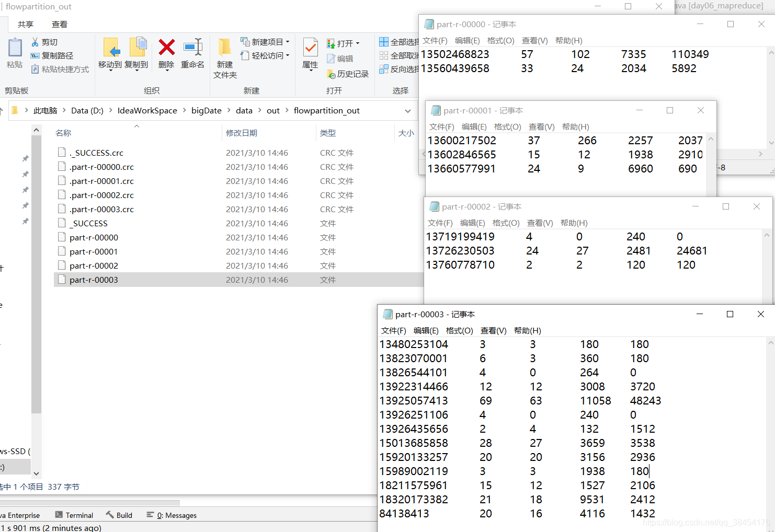Image resolution: width=775 pixels, height=532 pixels.
Task: Expand the Move to dropdown arrow
Action: pos(110,70)
